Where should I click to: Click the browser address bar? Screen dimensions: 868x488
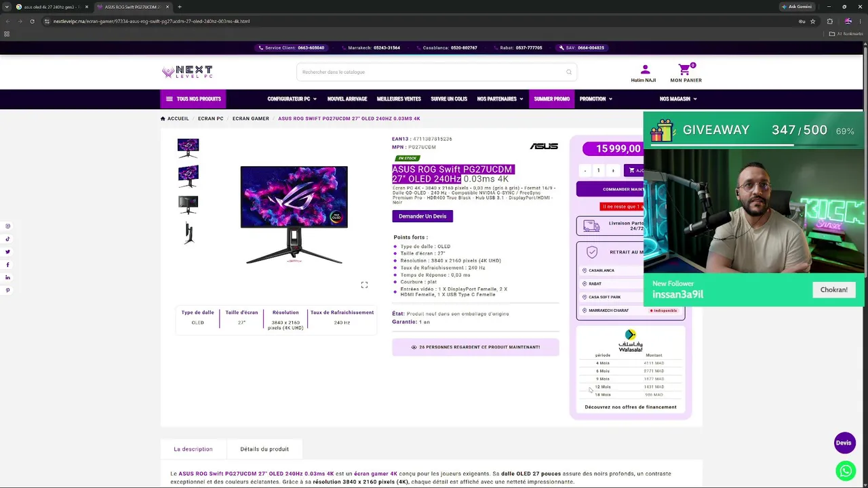tap(420, 21)
